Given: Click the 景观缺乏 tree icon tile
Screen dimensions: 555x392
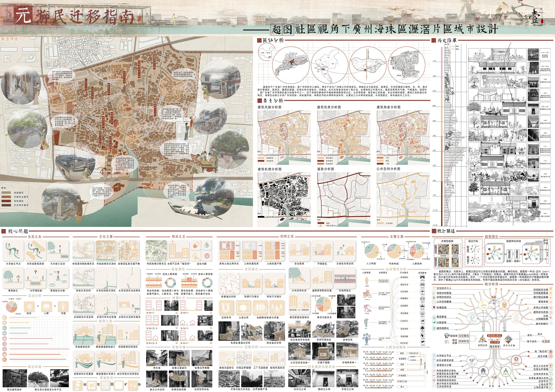Looking at the screenshot, I should pos(13,278).
